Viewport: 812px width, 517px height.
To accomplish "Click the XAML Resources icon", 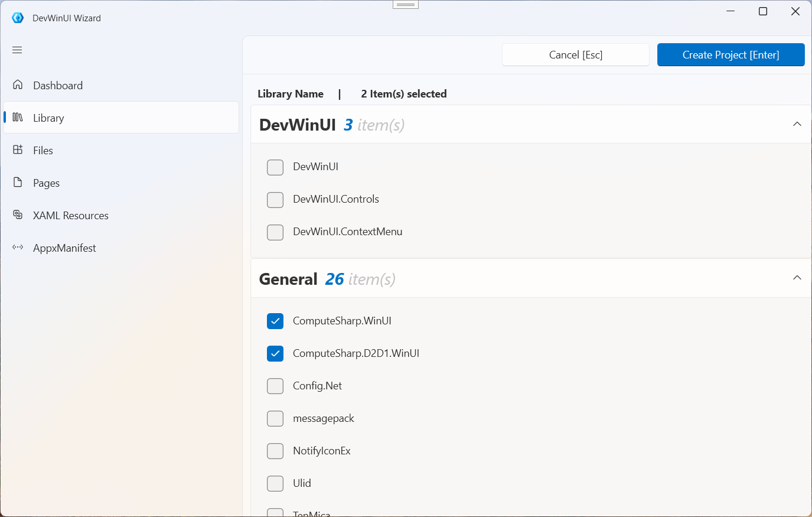I will (x=18, y=215).
